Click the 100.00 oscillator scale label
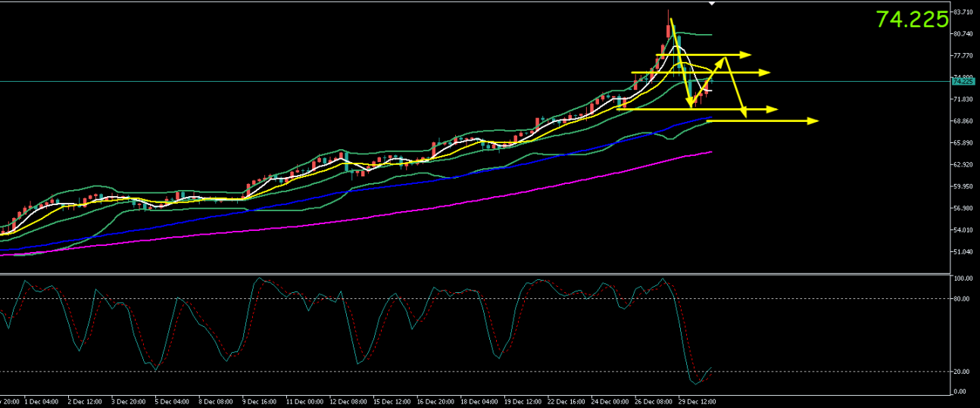Viewport: 980px width, 408px height. click(963, 279)
